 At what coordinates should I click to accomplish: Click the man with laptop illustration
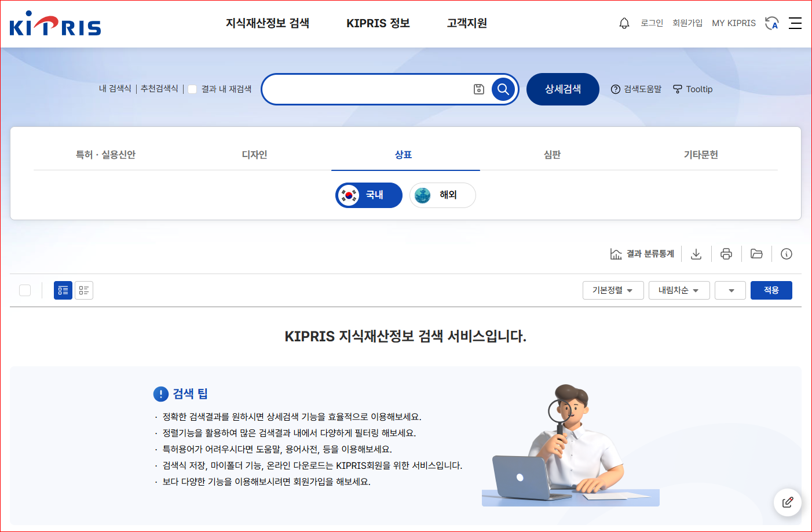[x=570, y=444]
